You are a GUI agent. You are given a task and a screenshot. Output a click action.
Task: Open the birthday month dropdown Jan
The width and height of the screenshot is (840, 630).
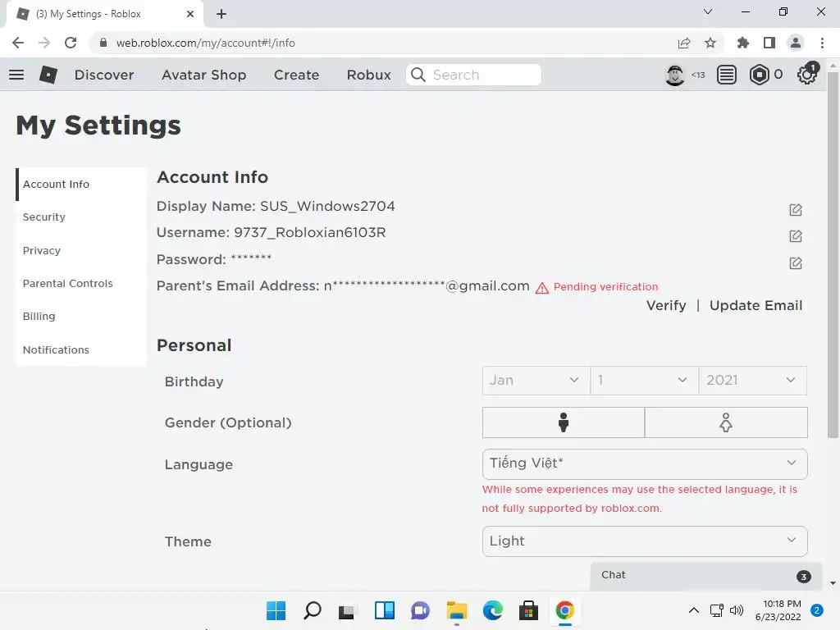536,381
